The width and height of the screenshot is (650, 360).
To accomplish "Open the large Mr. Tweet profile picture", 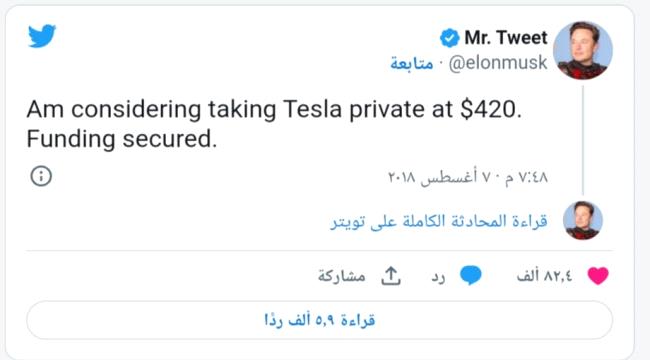I will [x=582, y=50].
